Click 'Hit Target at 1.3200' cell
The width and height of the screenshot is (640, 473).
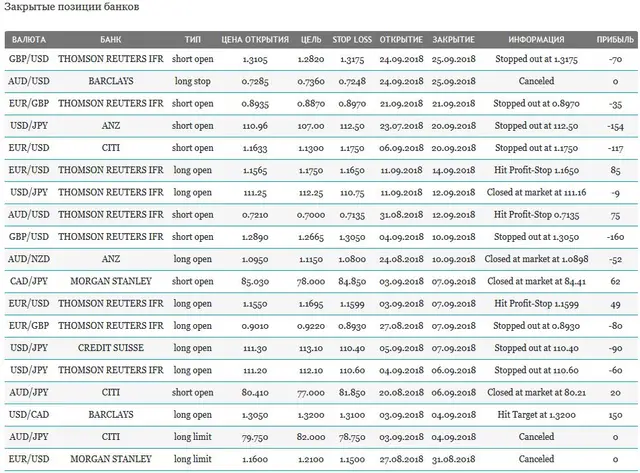click(536, 415)
